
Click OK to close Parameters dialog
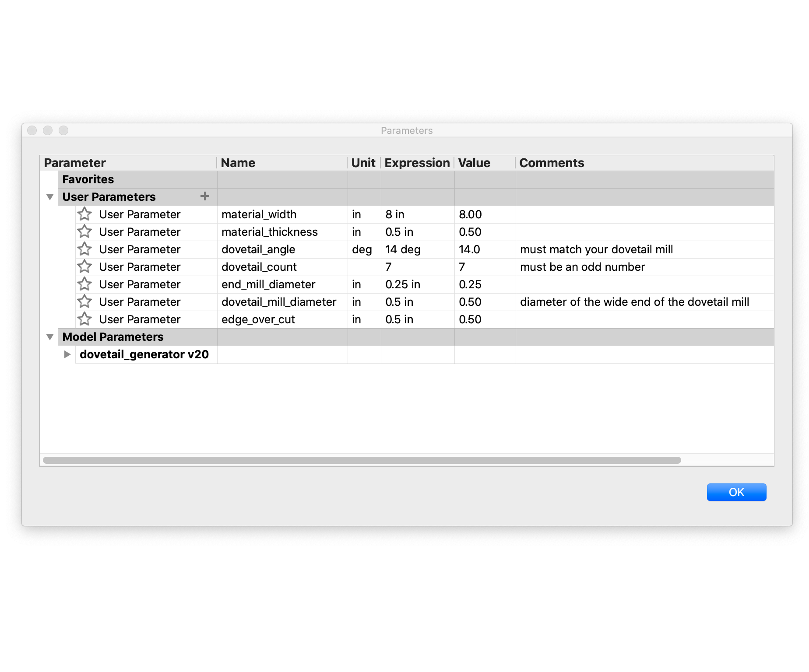(x=736, y=492)
